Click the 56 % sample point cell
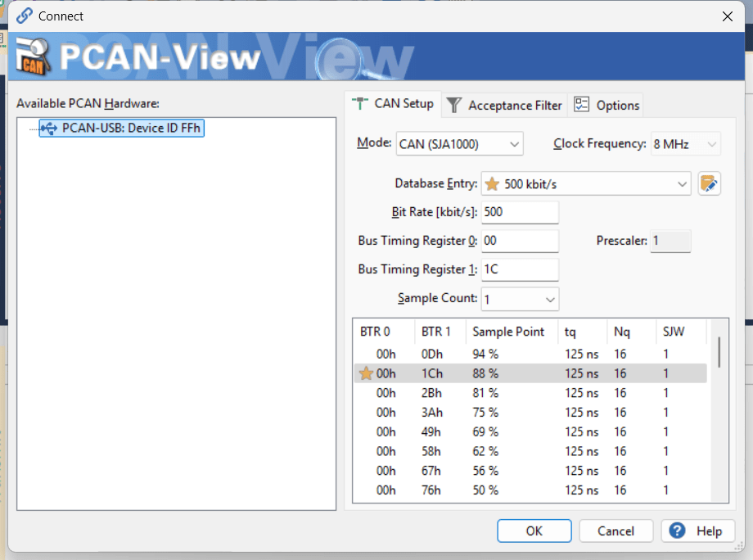 (485, 471)
